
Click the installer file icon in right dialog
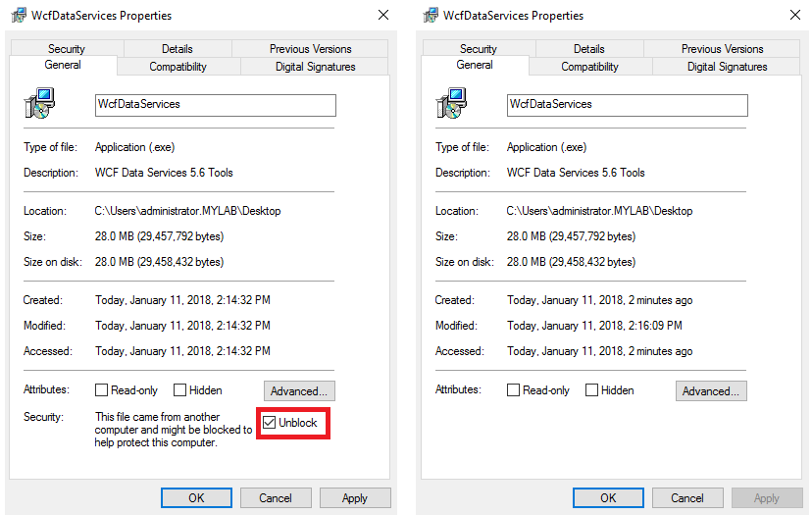tap(451, 103)
